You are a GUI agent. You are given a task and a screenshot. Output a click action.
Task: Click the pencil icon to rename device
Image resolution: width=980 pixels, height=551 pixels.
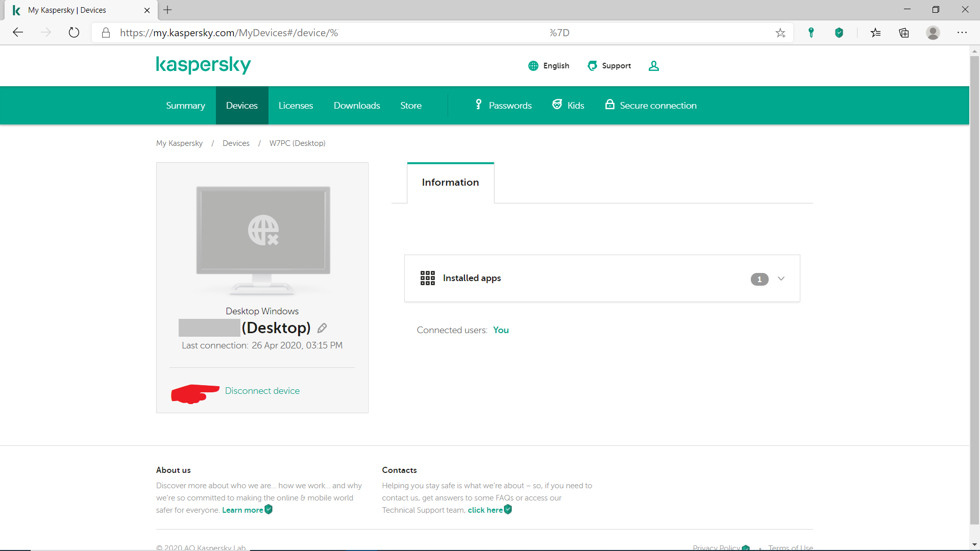[x=322, y=328]
